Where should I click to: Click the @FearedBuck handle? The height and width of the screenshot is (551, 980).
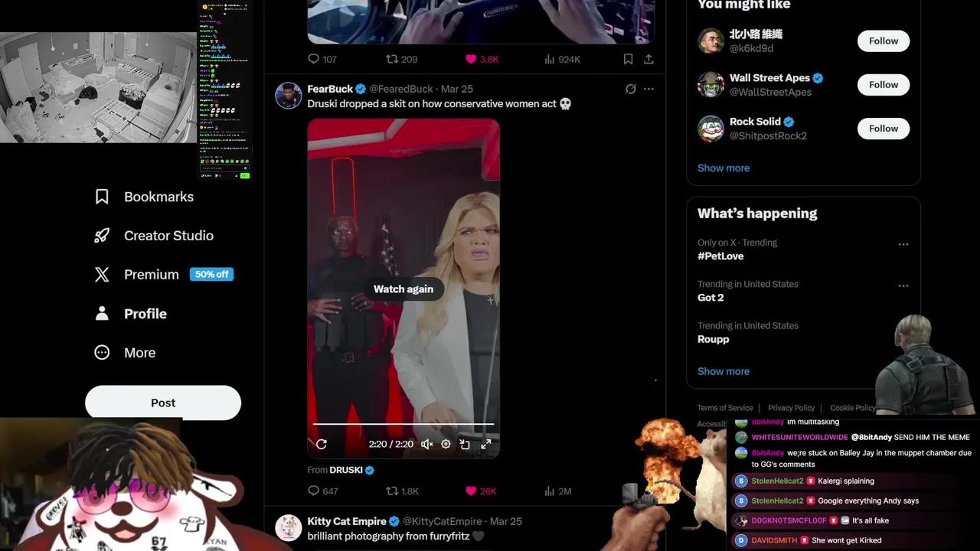pos(401,89)
